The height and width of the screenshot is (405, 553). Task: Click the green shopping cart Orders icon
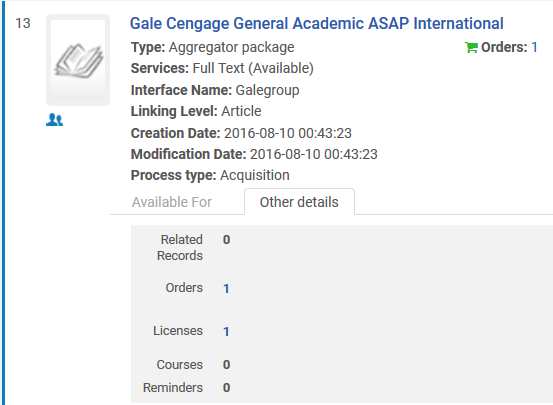[x=471, y=47]
